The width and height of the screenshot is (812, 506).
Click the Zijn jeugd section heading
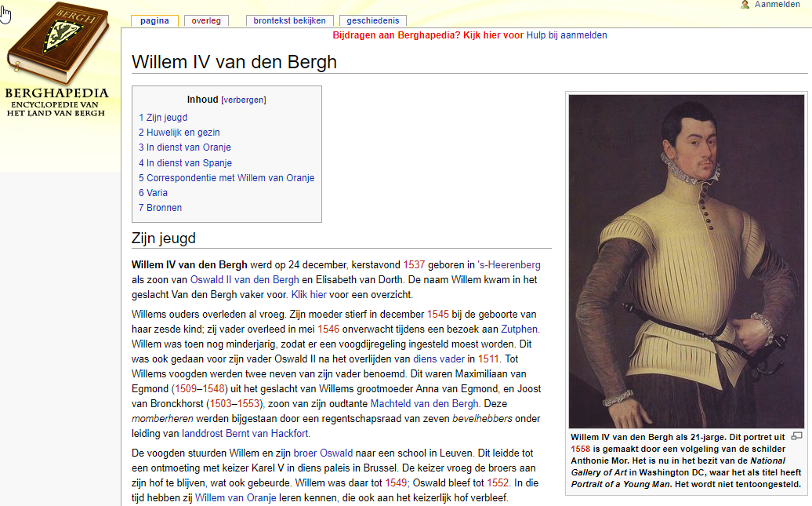(x=164, y=238)
